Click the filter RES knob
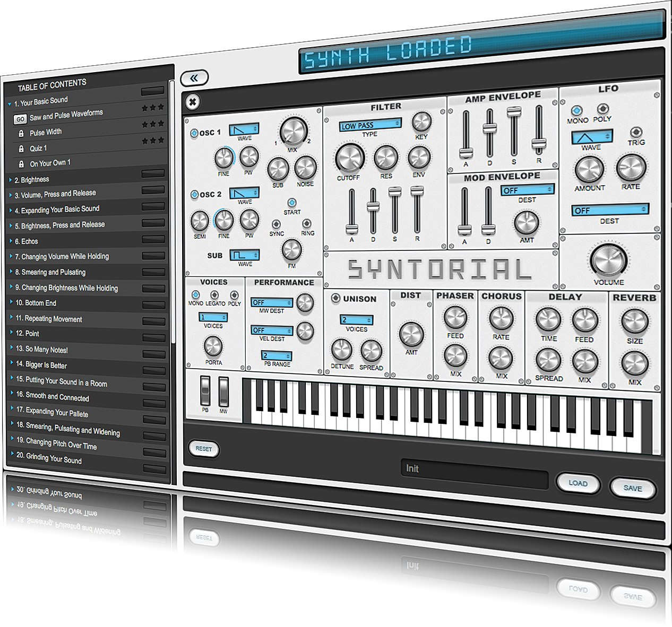 (386, 158)
